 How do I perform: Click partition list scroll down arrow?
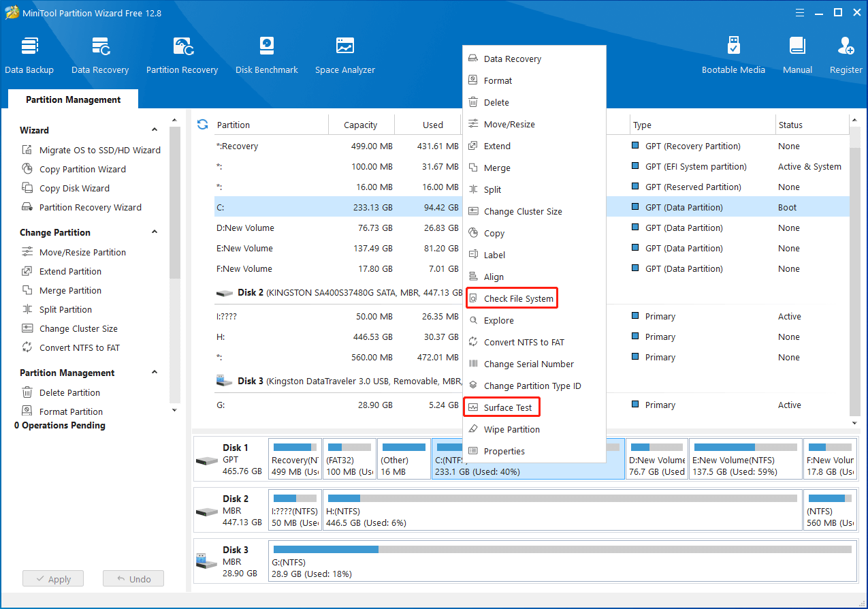[855, 423]
